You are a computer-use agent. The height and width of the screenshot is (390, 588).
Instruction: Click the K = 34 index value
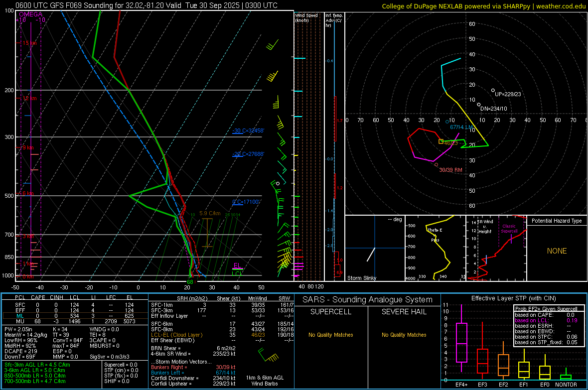(60, 329)
